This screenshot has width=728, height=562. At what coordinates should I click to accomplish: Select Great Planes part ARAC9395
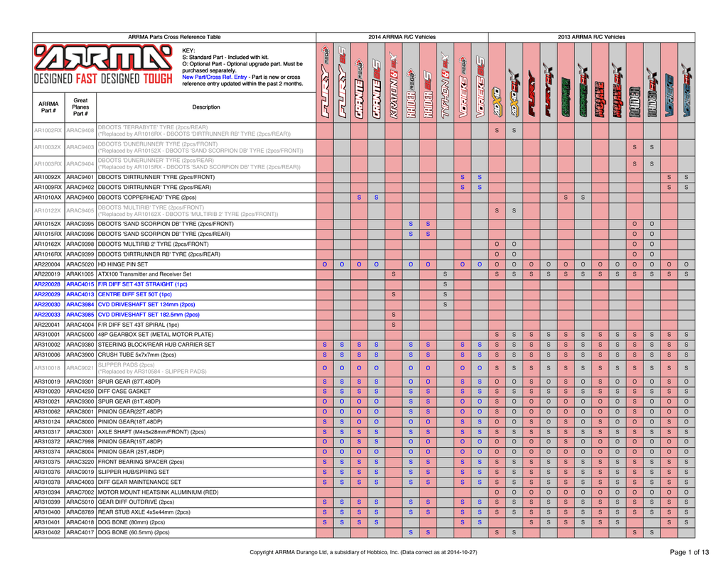click(80, 224)
